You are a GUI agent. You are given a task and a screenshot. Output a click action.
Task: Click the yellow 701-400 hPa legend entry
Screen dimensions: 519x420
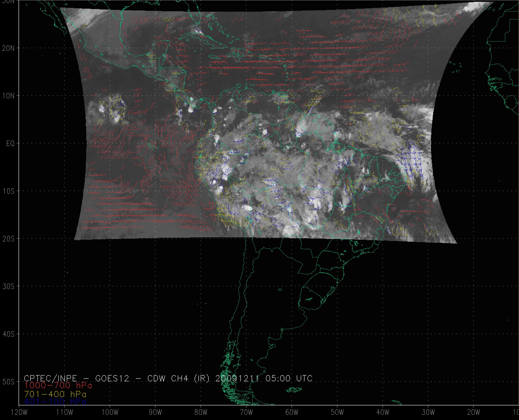coord(55,394)
